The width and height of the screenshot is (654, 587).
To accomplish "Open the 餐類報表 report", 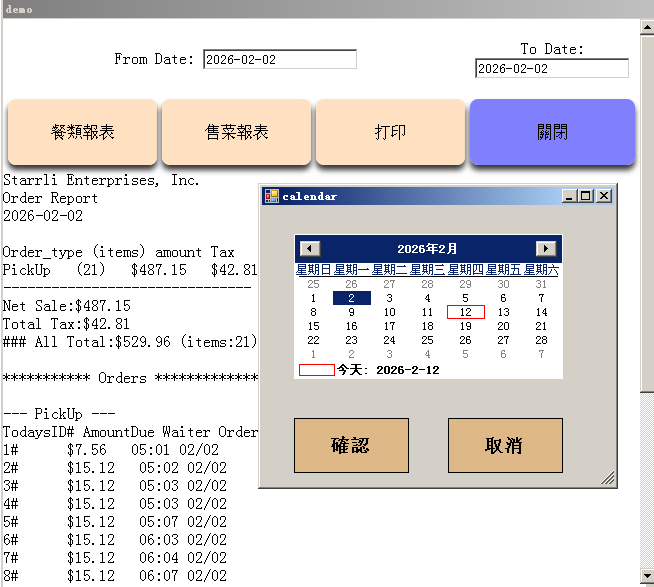I will (x=82, y=132).
